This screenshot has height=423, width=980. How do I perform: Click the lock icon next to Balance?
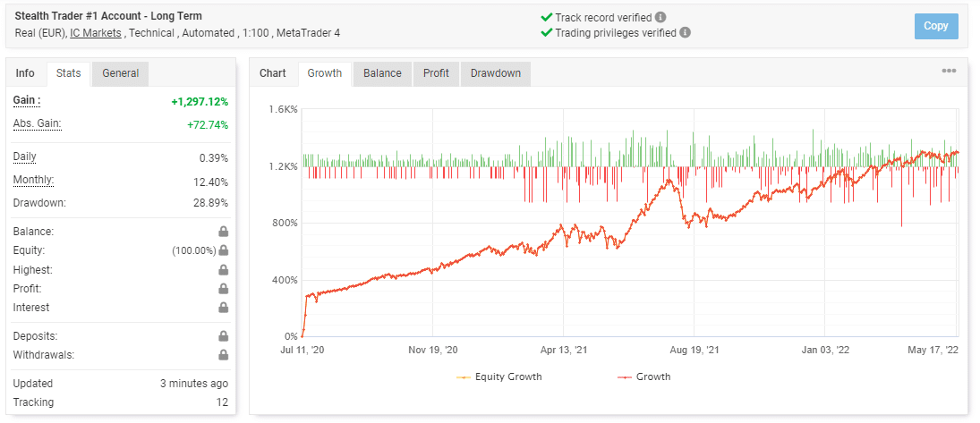point(223,232)
